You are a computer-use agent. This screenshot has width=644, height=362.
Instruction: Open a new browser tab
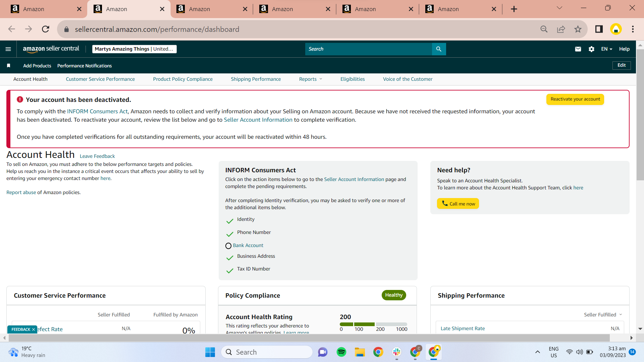[x=514, y=9]
